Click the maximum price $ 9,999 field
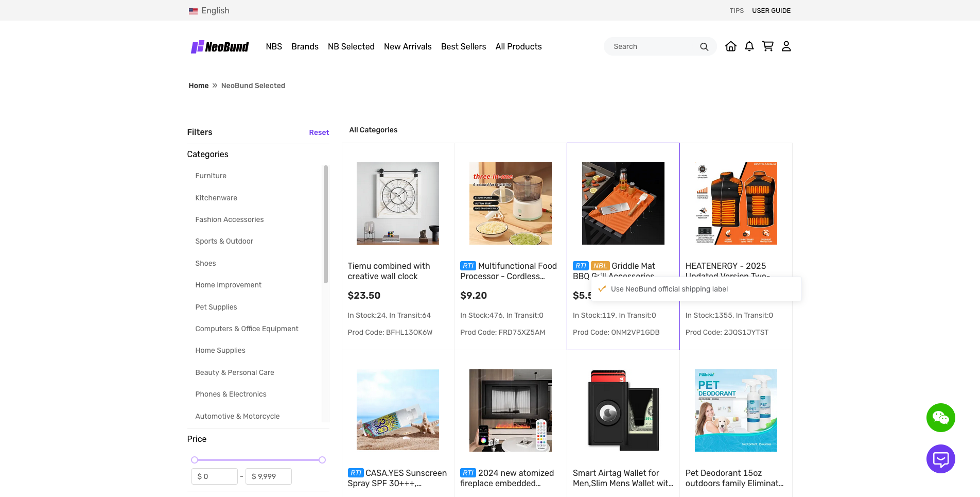This screenshot has width=980, height=497. click(269, 476)
